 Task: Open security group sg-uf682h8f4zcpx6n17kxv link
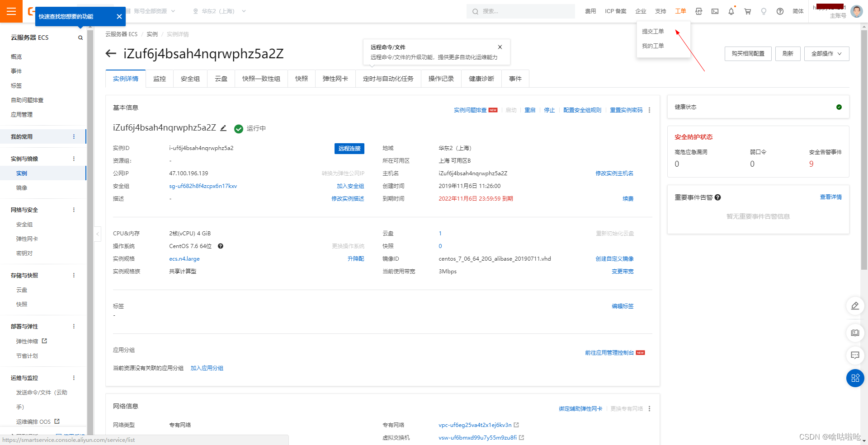click(203, 186)
